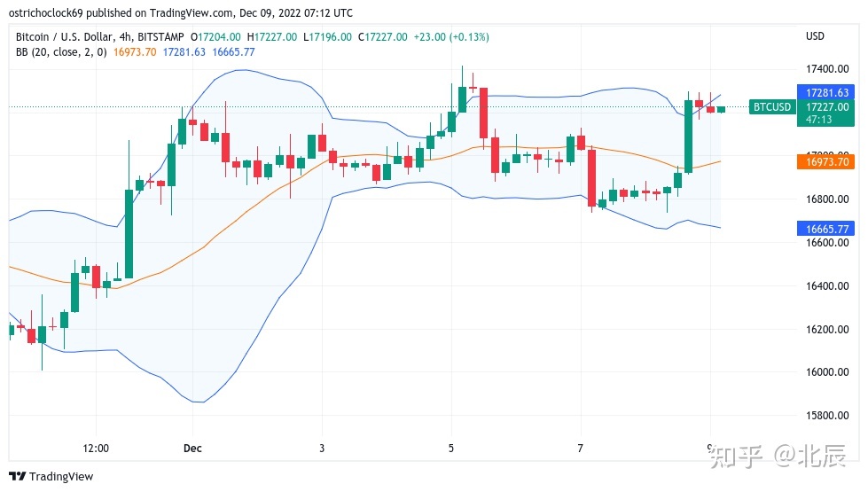This screenshot has width=868, height=492.
Task: Click the time axis marker labeled 3
Action: click(x=322, y=449)
